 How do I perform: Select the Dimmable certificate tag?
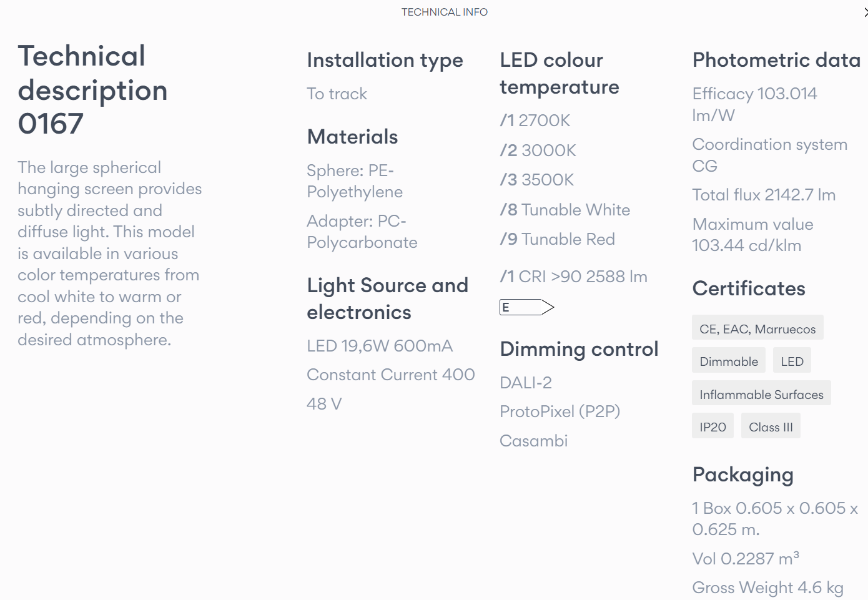[x=729, y=361]
